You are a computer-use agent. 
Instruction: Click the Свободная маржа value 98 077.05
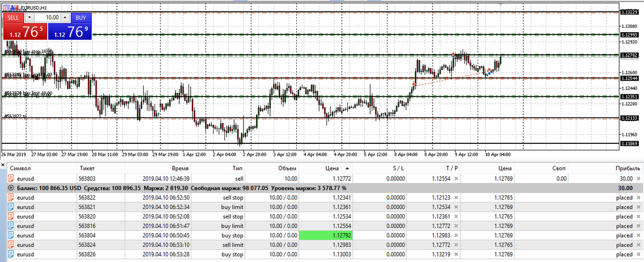(x=255, y=188)
